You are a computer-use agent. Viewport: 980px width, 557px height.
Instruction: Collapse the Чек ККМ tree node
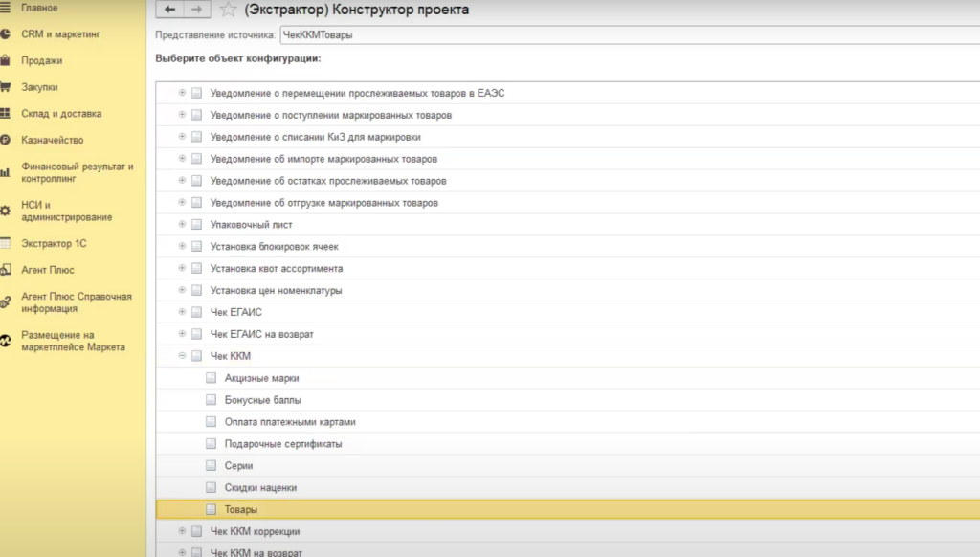(182, 356)
